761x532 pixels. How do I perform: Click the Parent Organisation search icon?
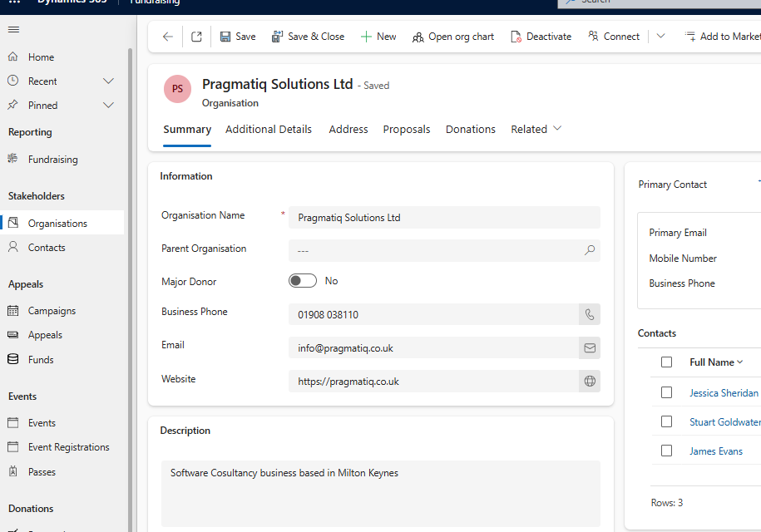[590, 249]
